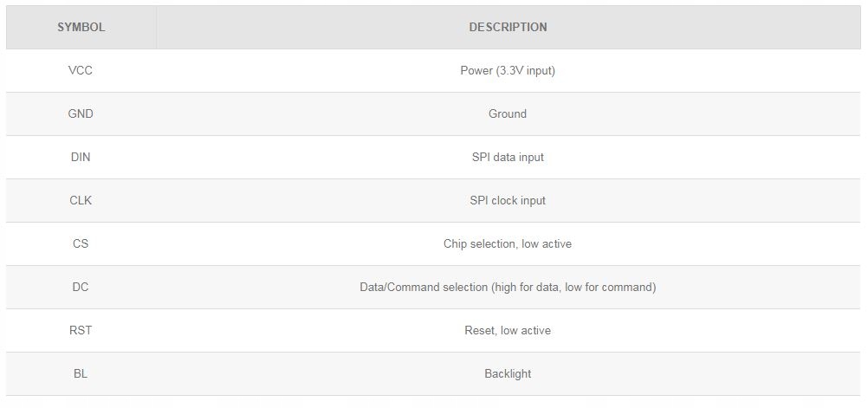Click the "SPI clock input" description
Viewport: 868px width, 408px height.
[508, 200]
